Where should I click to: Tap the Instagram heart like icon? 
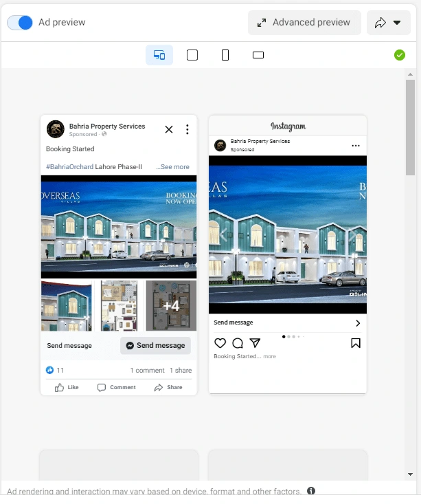coord(220,343)
